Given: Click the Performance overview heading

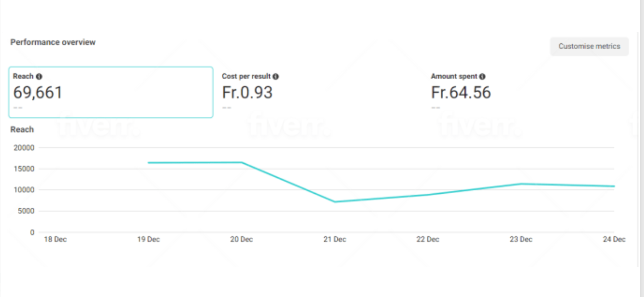Looking at the screenshot, I should tap(53, 42).
